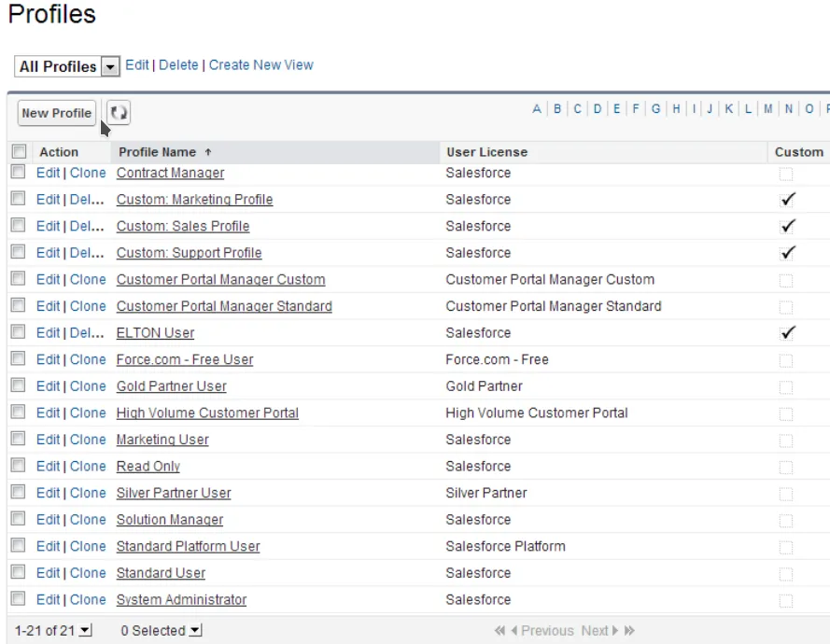
Task: Delete the Custom: Support Profile row
Action: 87,253
